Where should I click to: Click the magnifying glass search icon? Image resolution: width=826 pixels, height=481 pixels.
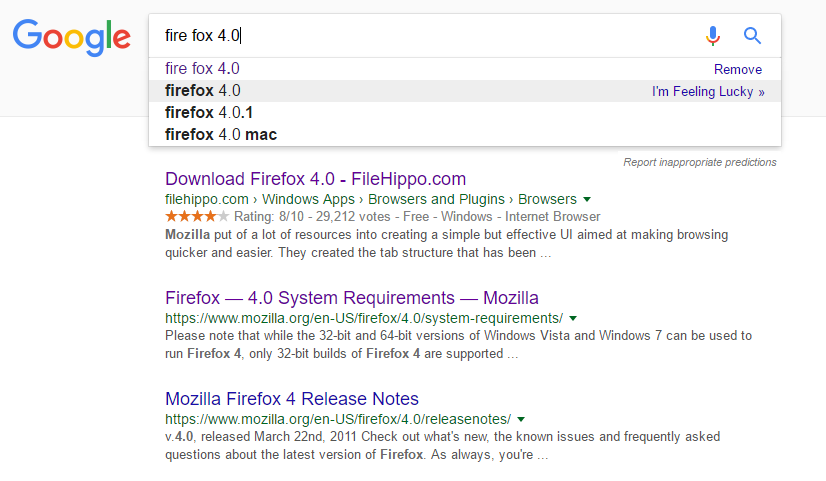(x=753, y=36)
